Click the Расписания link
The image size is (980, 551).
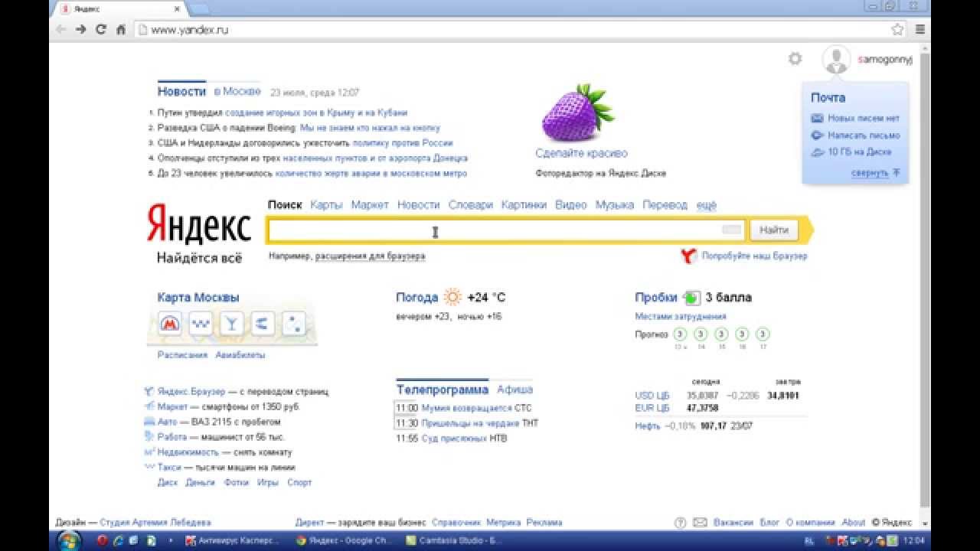[182, 355]
